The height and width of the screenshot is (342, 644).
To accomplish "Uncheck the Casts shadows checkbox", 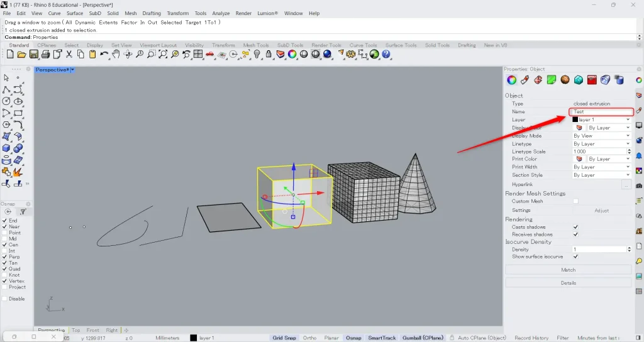I will point(575,227).
